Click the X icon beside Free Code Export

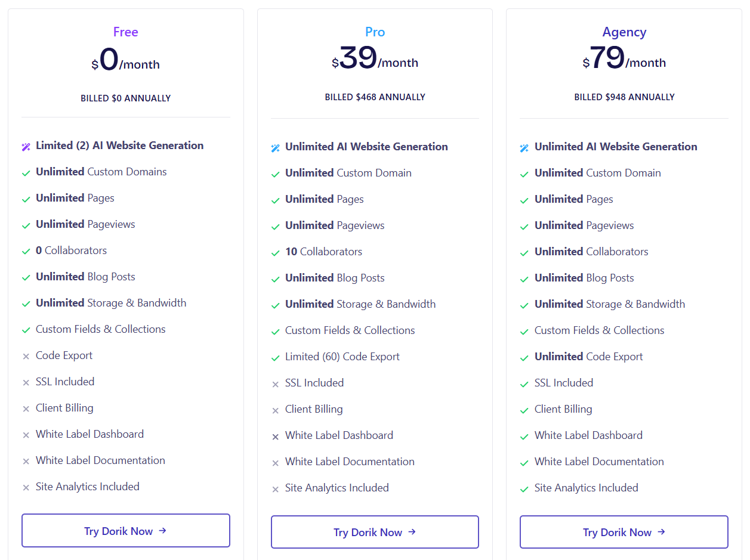(26, 357)
